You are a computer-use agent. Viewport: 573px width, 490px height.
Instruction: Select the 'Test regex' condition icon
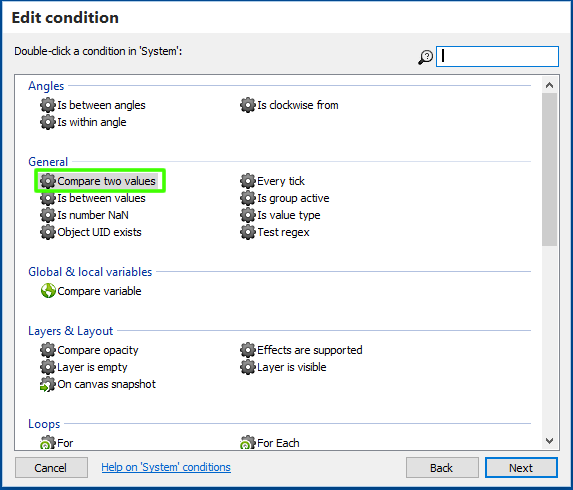(247, 232)
